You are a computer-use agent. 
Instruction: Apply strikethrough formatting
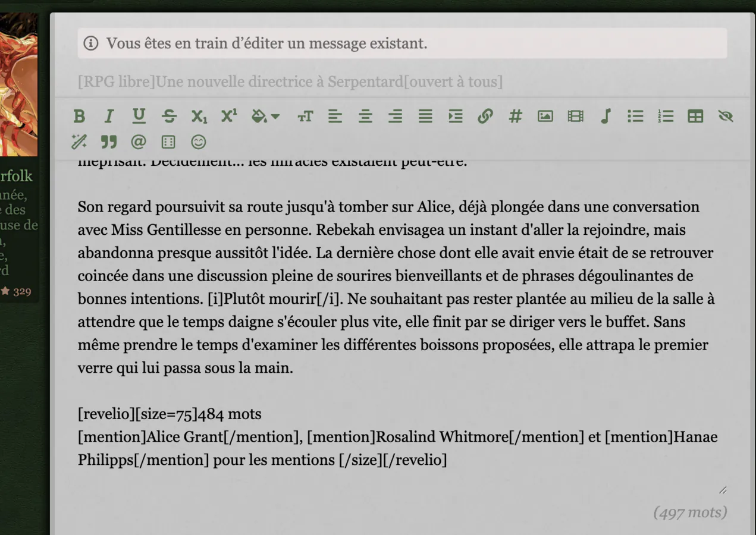[x=169, y=117]
